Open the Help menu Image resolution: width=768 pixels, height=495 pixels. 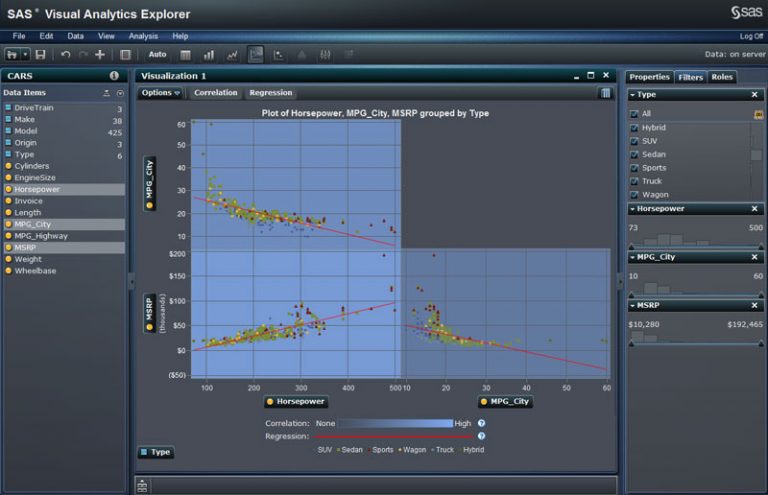(180, 36)
